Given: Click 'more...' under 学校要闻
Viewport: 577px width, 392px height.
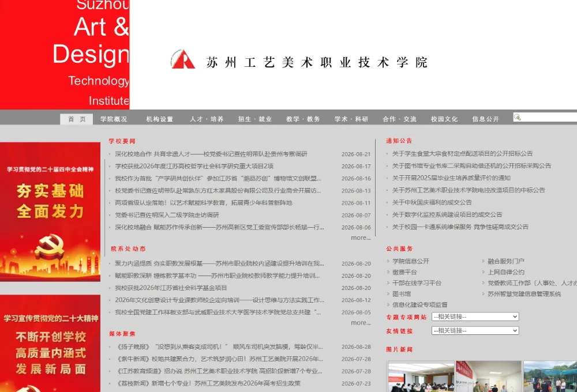Looking at the screenshot, I should tap(361, 238).
